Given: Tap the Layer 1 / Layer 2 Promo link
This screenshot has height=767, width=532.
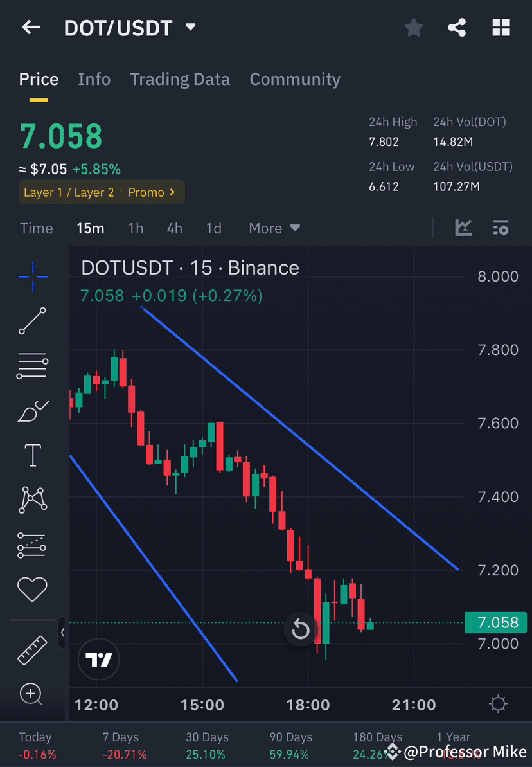Looking at the screenshot, I should point(101,192).
